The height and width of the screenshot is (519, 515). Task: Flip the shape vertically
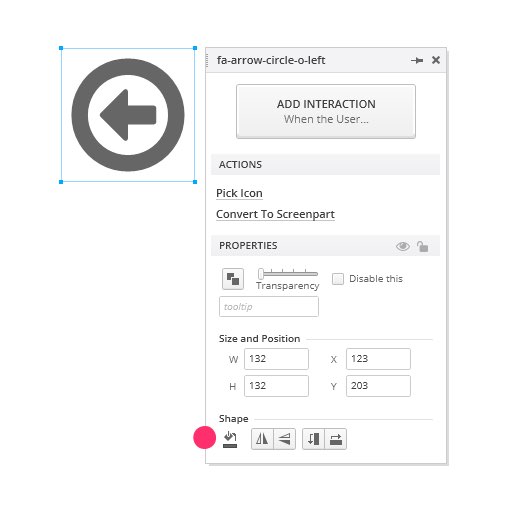pyautogui.click(x=284, y=439)
